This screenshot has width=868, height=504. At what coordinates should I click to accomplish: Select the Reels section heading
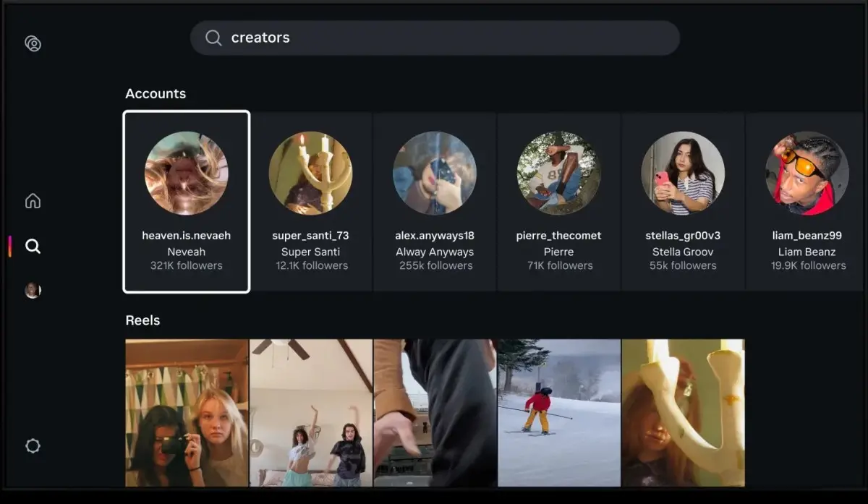pyautogui.click(x=142, y=320)
